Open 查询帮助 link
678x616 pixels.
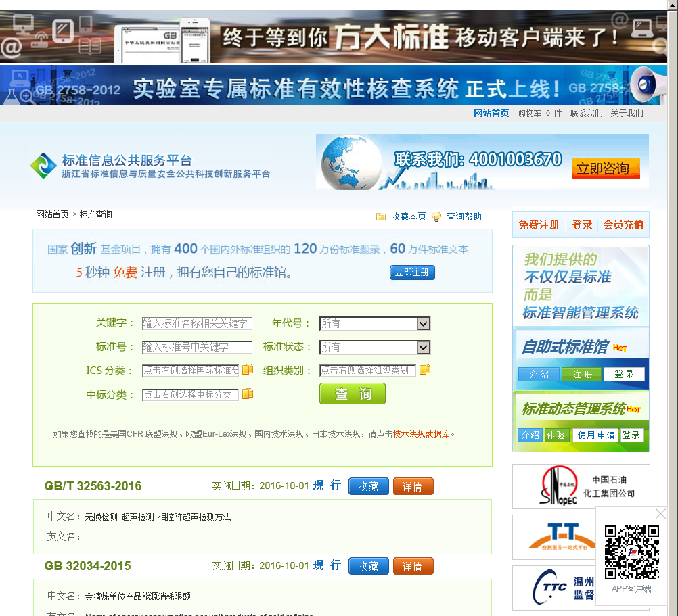tap(464, 216)
